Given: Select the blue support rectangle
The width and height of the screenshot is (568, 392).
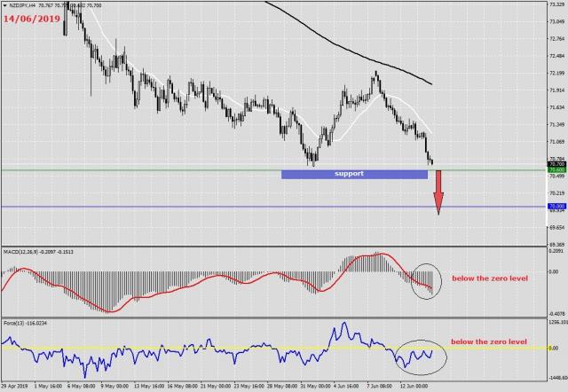Looking at the screenshot, I should click(353, 174).
